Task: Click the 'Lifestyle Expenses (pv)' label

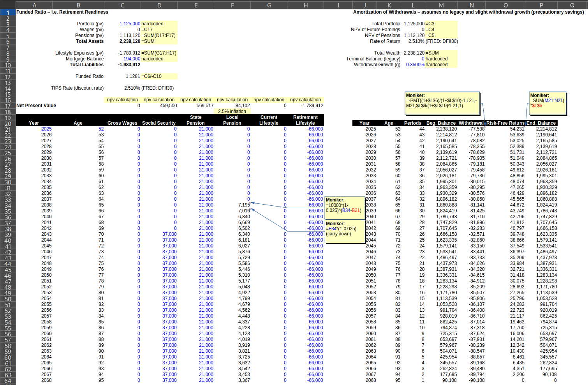Action: pyautogui.click(x=79, y=53)
